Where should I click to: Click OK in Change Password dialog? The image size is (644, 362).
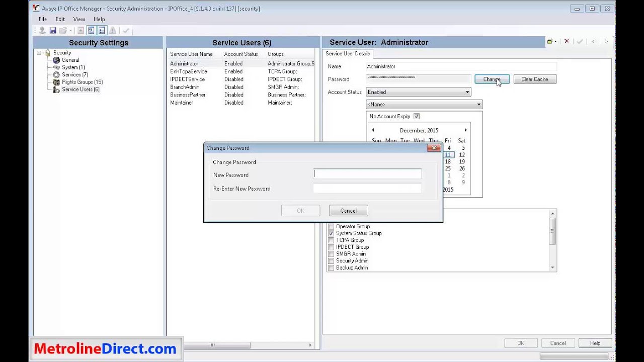click(x=300, y=211)
